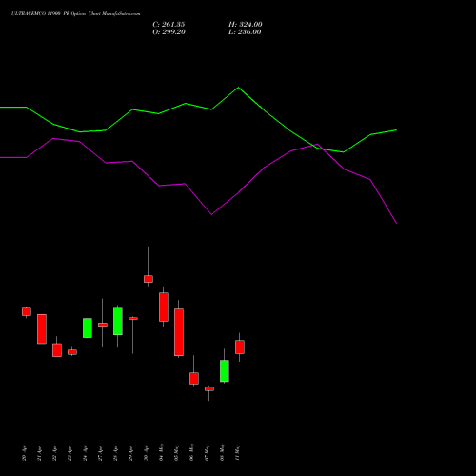Click the high value H: 324.00
Image resolution: width=476 pixels, height=476 pixels.
point(246,25)
